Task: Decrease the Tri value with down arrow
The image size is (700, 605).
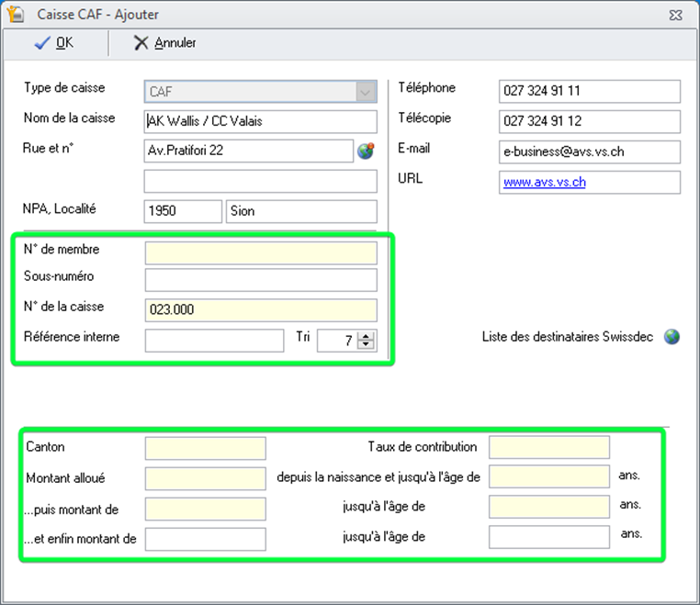Action: 367,346
